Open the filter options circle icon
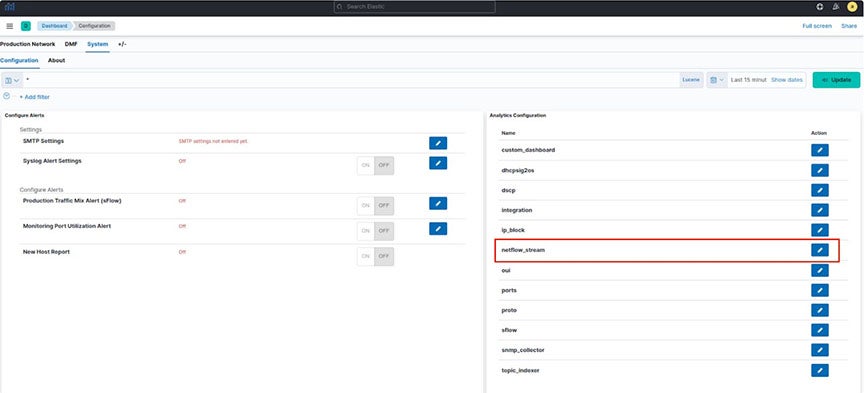The height and width of the screenshot is (393, 864). pyautogui.click(x=7, y=96)
